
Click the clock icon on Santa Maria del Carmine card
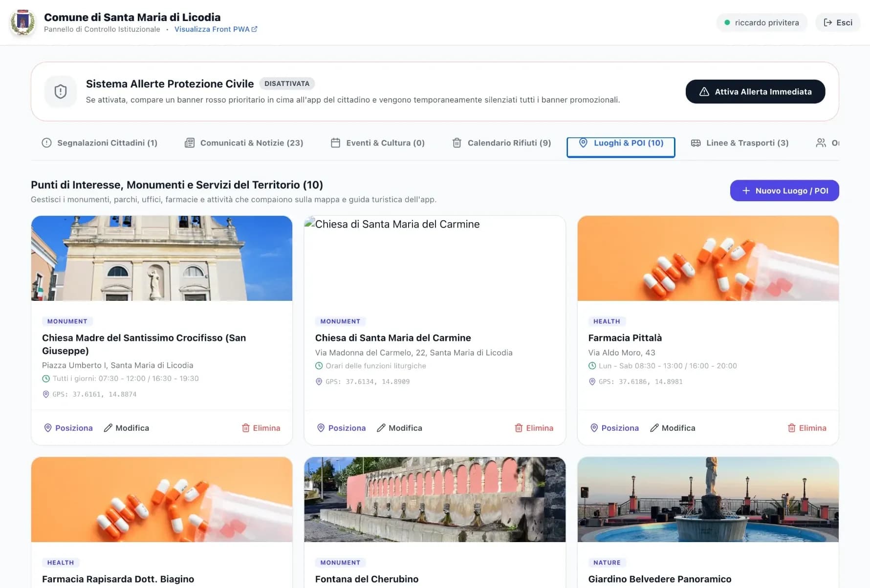tap(319, 366)
